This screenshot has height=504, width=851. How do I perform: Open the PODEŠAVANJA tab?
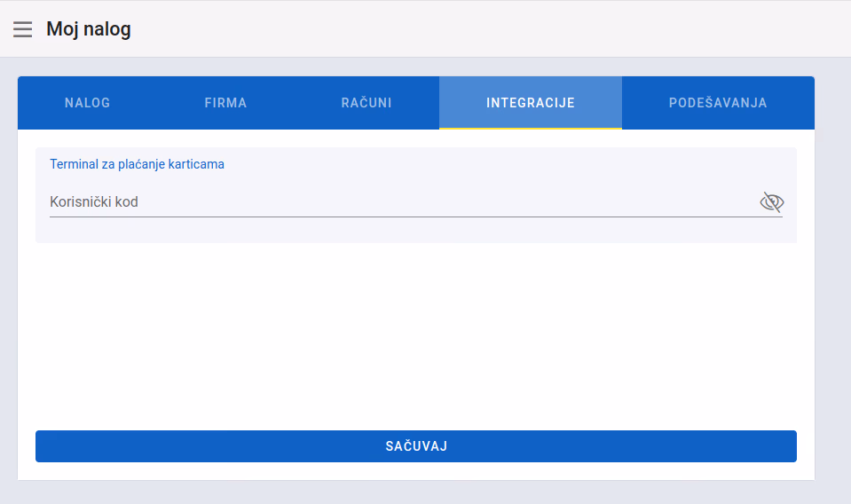[718, 103]
